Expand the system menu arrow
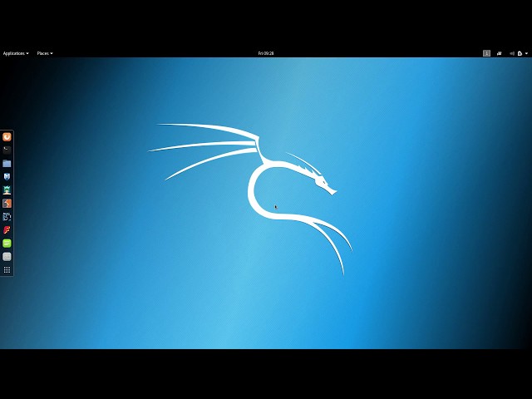 tap(526, 53)
